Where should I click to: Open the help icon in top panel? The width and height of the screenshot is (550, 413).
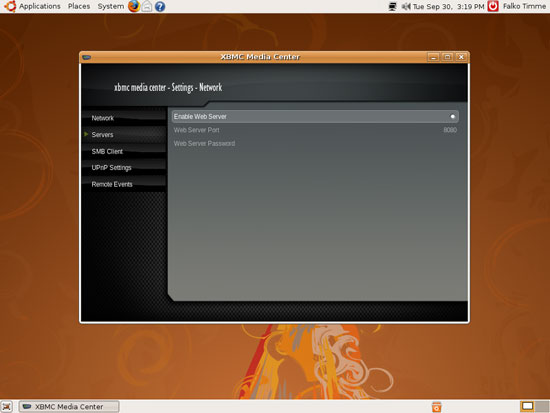(x=160, y=6)
